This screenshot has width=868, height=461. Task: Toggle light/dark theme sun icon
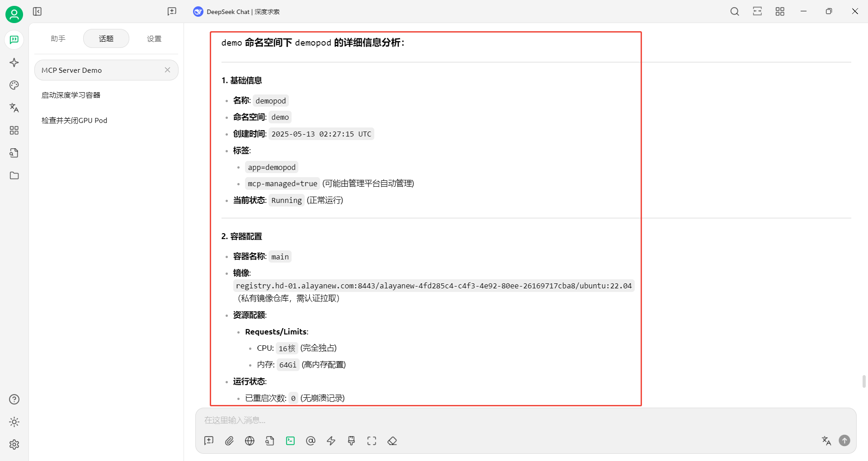[x=14, y=422]
